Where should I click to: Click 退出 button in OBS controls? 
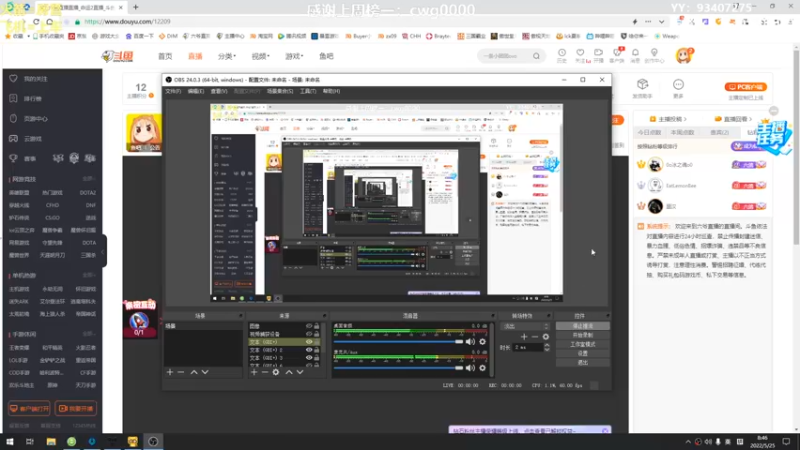click(583, 363)
